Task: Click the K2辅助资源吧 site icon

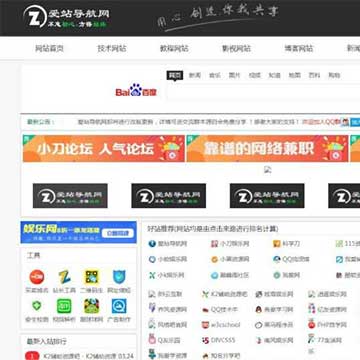Action: pyautogui.click(x=205, y=294)
